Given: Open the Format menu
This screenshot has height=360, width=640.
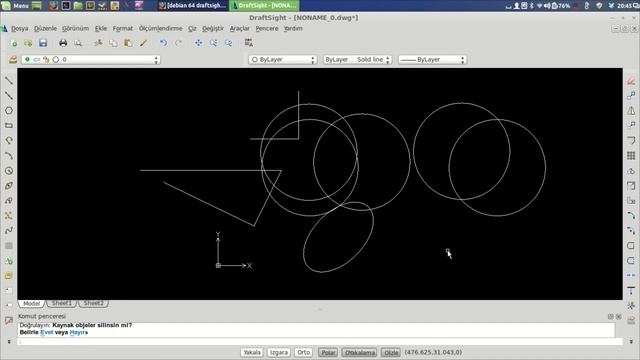Looking at the screenshot, I should [x=123, y=29].
